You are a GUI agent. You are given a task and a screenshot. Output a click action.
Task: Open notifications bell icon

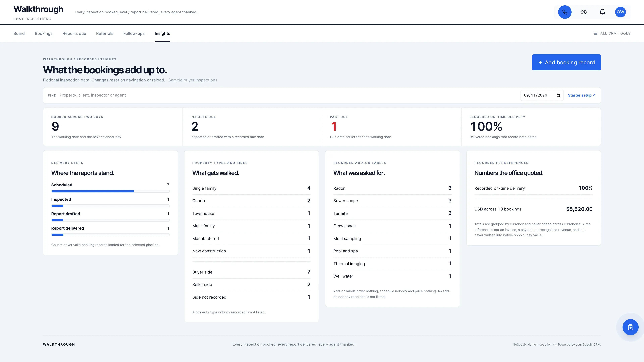coord(602,12)
